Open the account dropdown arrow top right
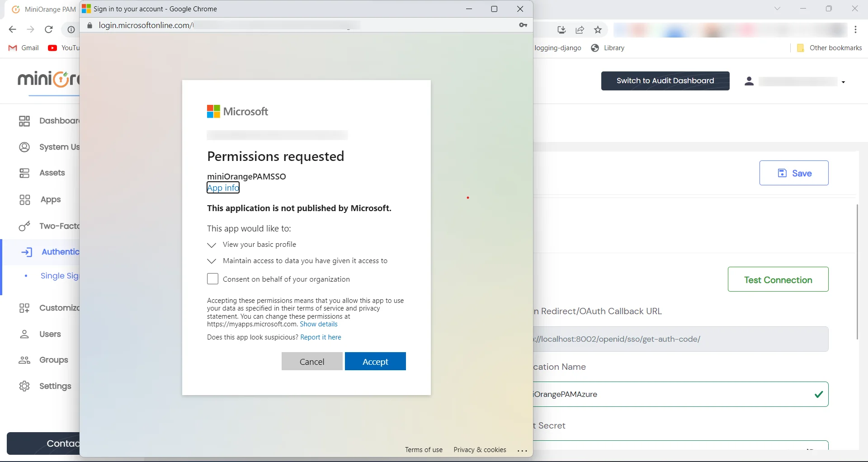Screen dimensions: 868x462 tap(844, 82)
